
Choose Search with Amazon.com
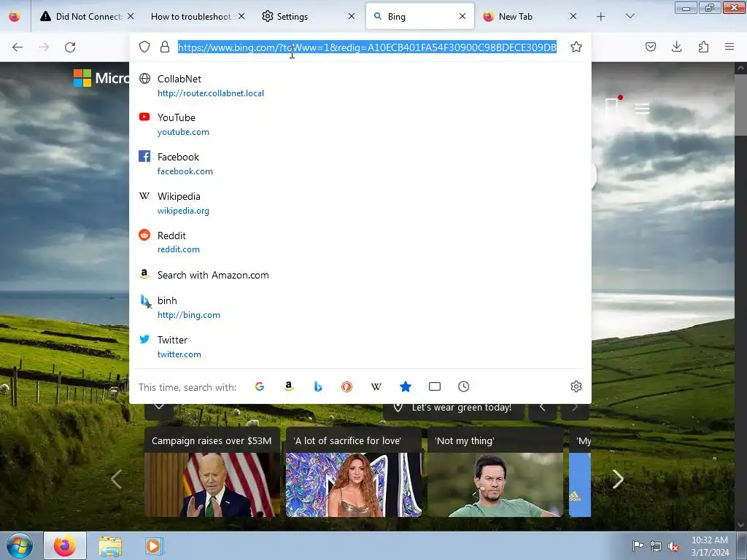[x=360, y=275]
